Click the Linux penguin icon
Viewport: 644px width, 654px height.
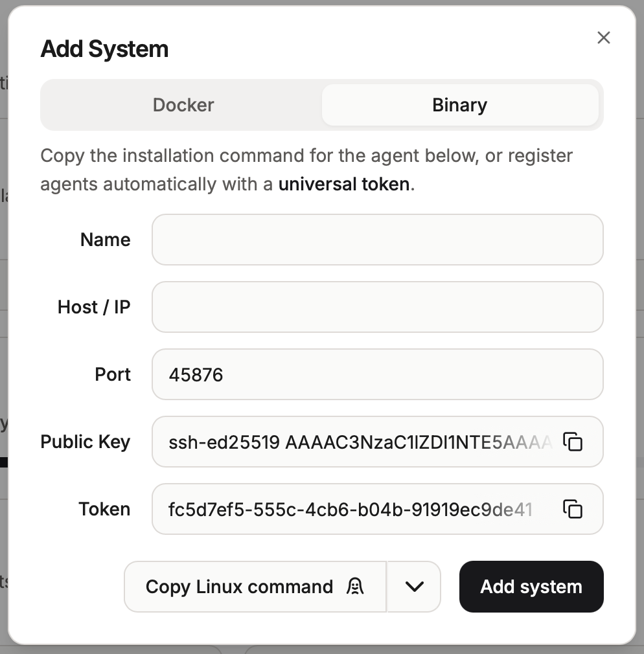coord(354,587)
